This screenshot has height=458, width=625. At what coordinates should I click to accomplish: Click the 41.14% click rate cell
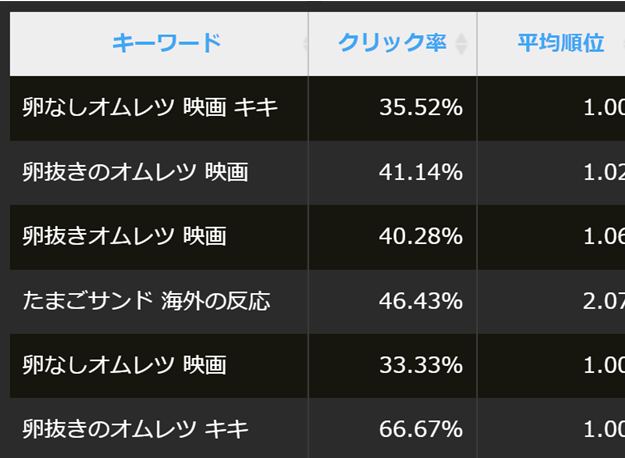[x=393, y=173]
